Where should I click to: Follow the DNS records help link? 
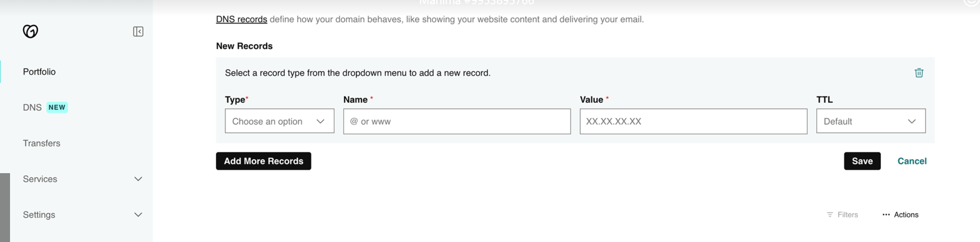coord(241,19)
